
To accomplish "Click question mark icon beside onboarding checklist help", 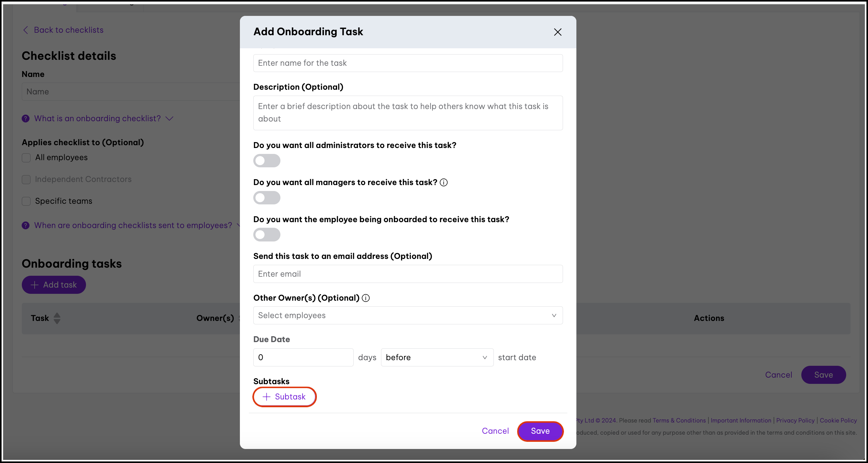I will coord(26,119).
